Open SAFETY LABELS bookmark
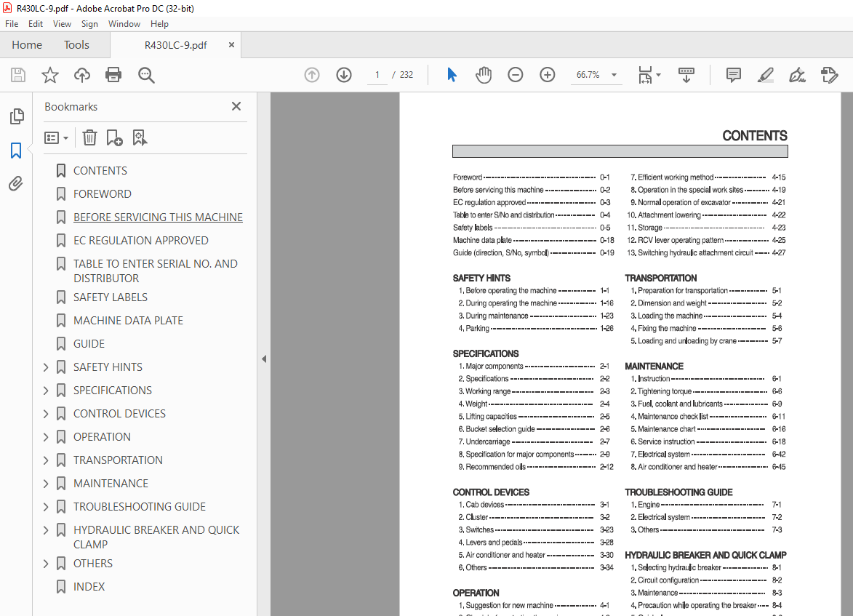 point(111,297)
